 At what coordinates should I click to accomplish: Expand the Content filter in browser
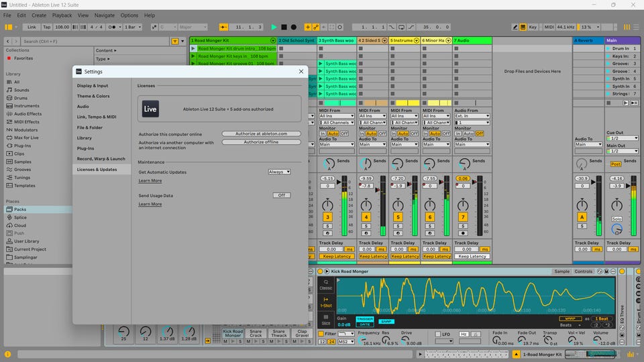[105, 50]
